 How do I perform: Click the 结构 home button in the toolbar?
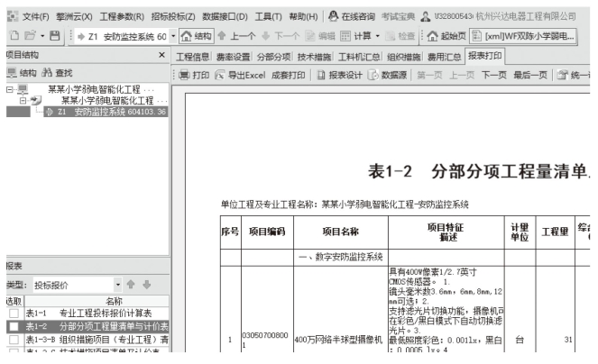pyautogui.click(x=197, y=36)
